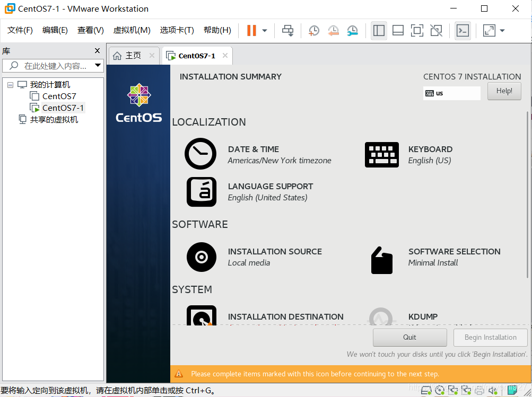Open the SOFTWARE SELECTION package icon

[382, 260]
